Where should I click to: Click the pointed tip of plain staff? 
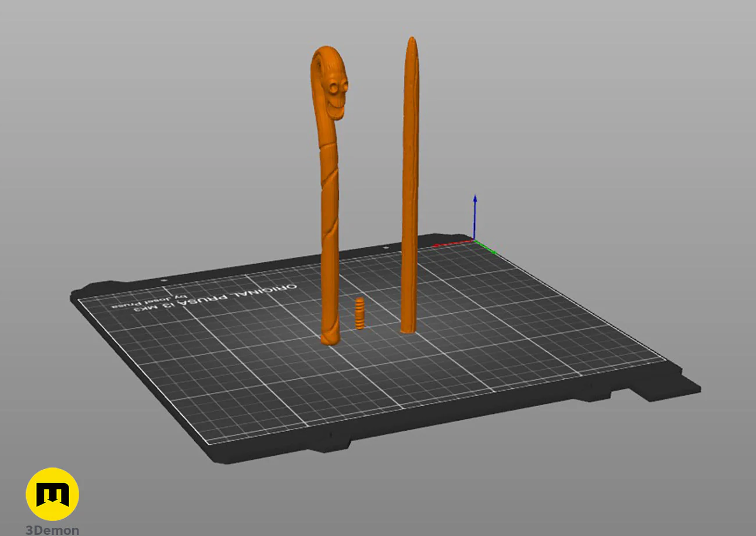click(x=412, y=42)
